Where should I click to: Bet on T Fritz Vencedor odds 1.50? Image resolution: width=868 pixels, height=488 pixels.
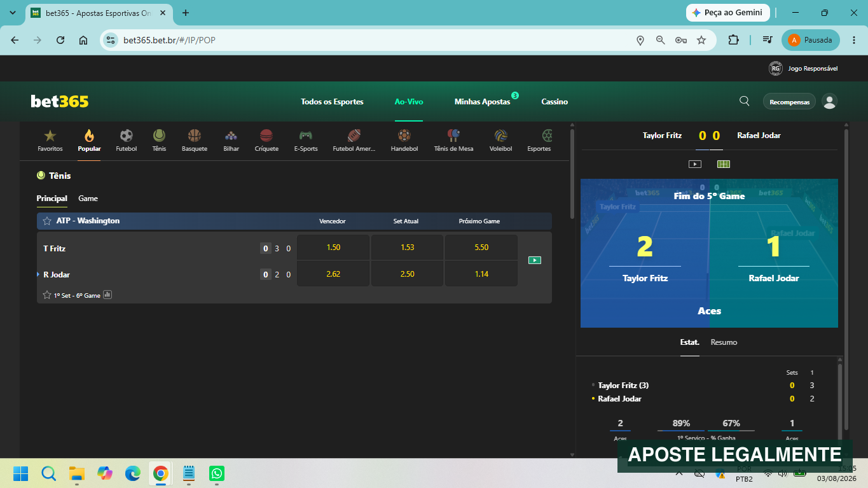pos(333,247)
